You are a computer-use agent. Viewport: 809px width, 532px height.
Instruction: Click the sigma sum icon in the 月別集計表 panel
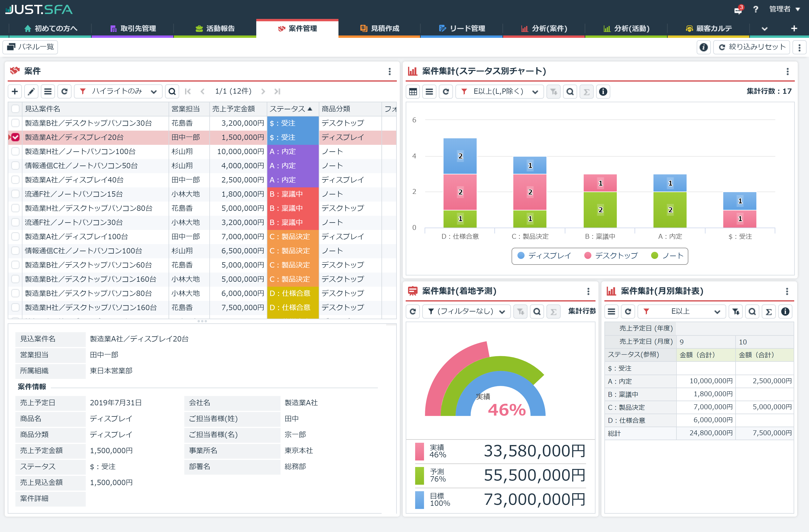point(769,312)
